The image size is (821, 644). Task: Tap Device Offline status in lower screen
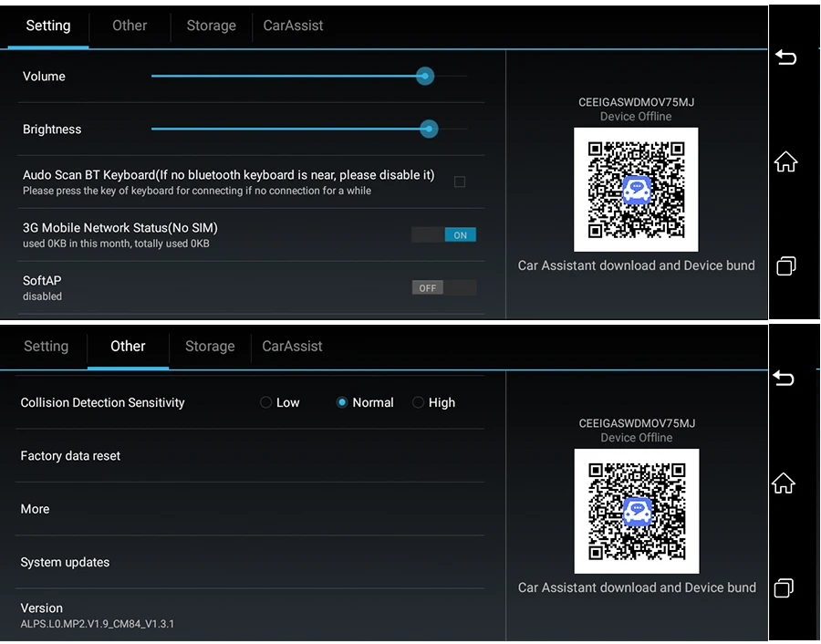(x=636, y=438)
